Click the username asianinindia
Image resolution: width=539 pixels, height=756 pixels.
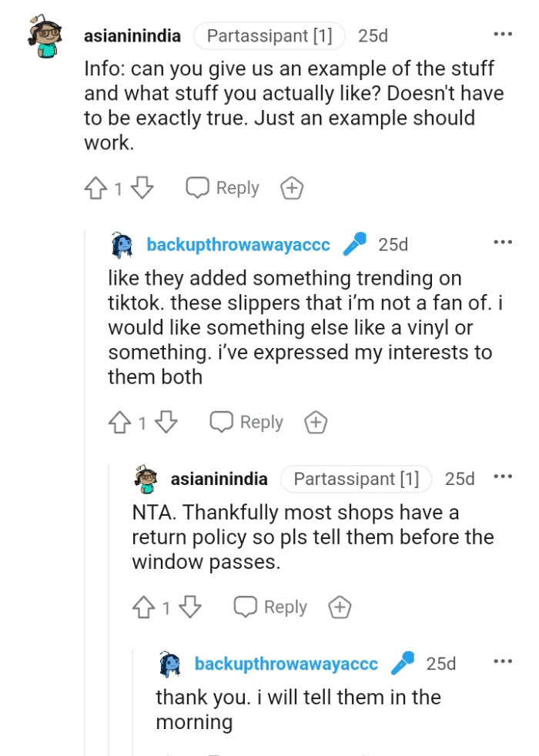132,35
